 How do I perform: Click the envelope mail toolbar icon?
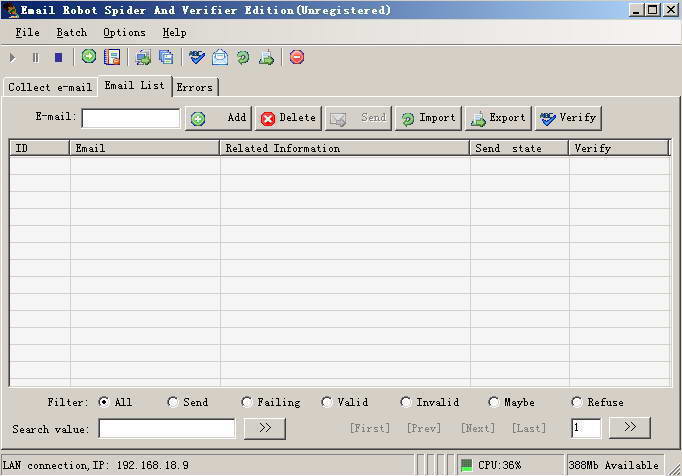[x=220, y=57]
